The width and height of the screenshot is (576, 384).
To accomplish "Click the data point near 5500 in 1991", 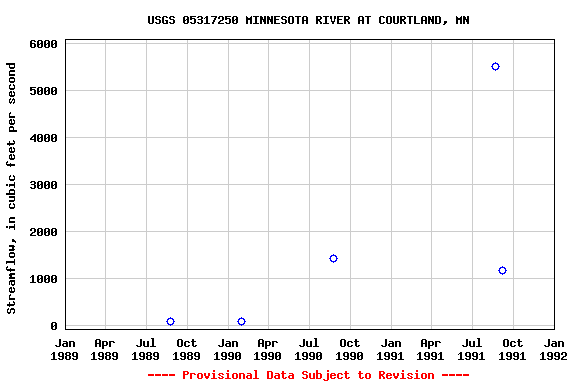I will (x=495, y=67).
